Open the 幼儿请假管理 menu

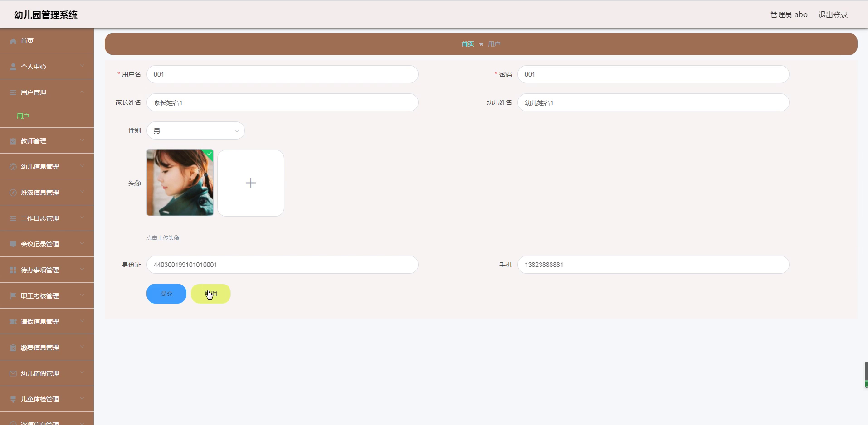coord(47,373)
